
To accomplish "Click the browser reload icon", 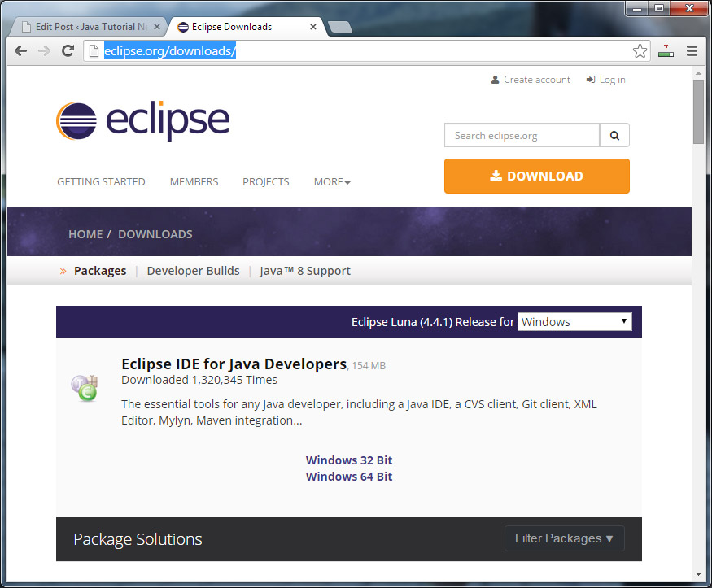I will [x=68, y=50].
